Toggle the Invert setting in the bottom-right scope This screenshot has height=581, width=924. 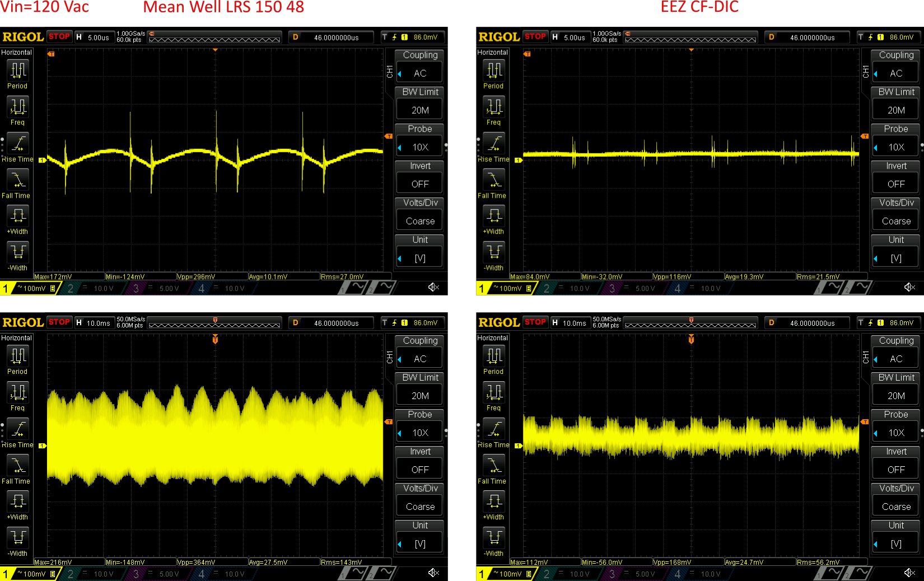[896, 469]
